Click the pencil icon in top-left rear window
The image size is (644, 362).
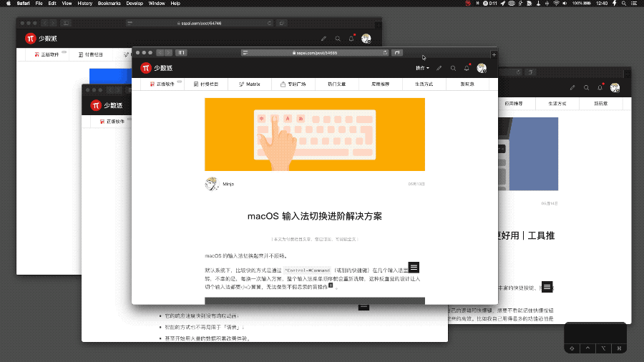(323, 39)
